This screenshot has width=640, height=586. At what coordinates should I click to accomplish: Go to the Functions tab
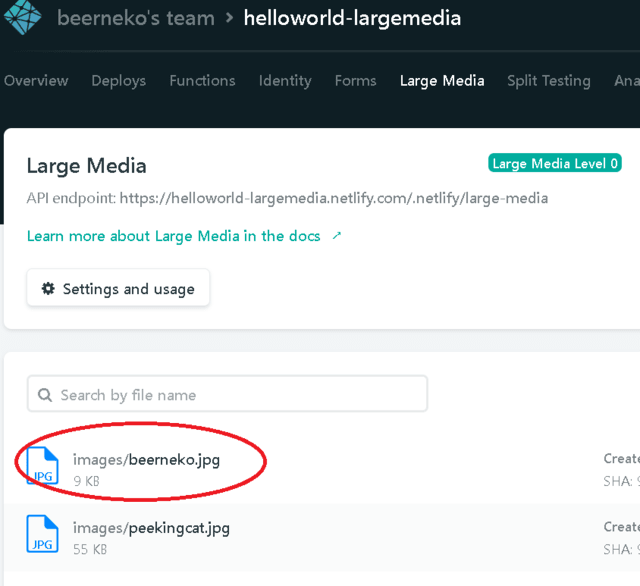[x=202, y=81]
